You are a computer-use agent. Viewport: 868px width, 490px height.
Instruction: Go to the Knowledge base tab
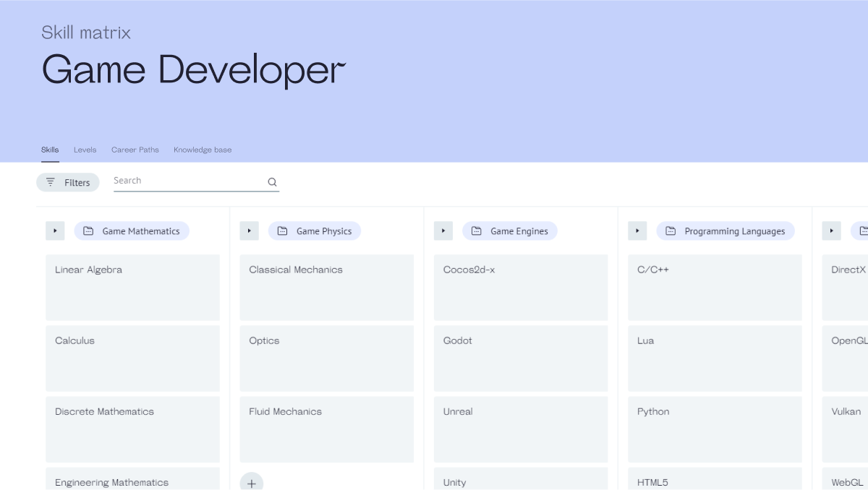(203, 150)
